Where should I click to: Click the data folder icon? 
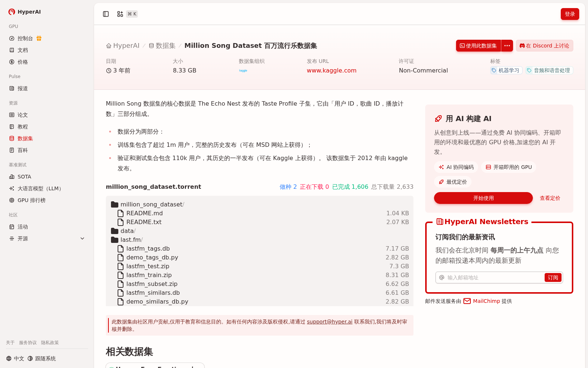[x=115, y=231]
